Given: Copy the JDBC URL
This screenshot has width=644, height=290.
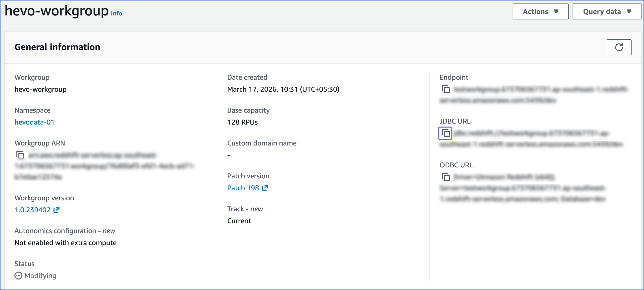Looking at the screenshot, I should point(445,134).
